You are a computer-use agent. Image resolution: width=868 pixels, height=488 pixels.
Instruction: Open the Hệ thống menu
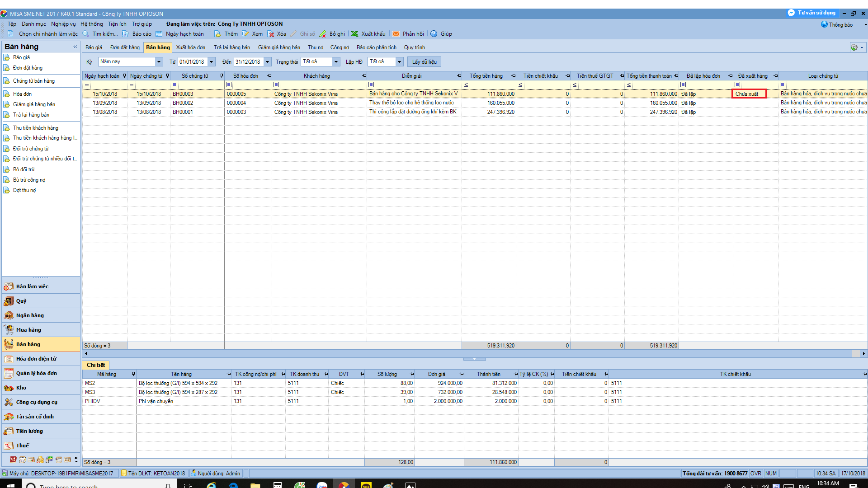[92, 24]
